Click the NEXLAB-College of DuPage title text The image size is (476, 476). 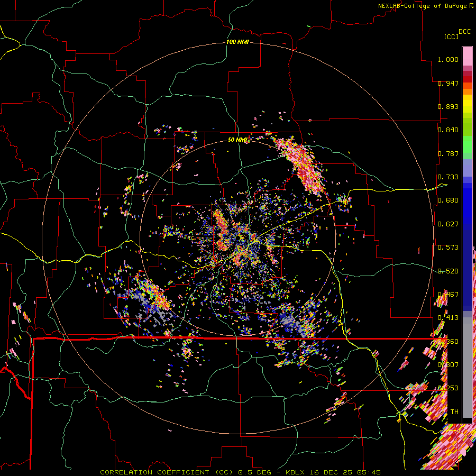422,6
